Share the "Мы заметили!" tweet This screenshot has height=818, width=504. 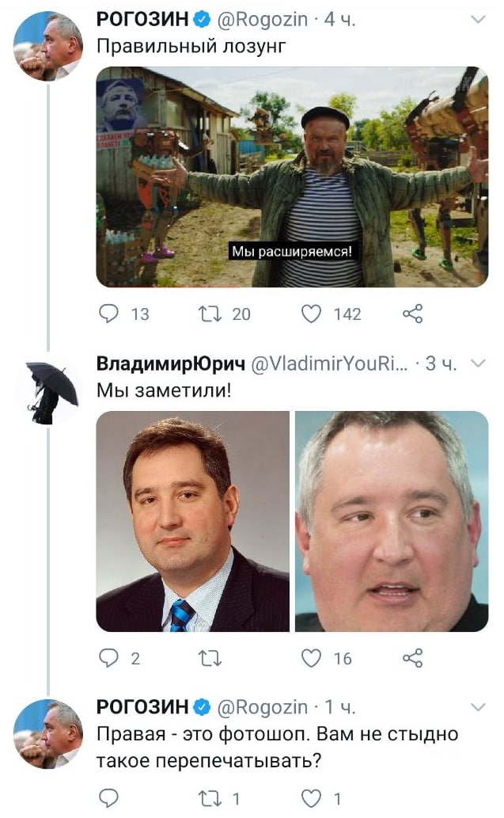click(x=413, y=658)
